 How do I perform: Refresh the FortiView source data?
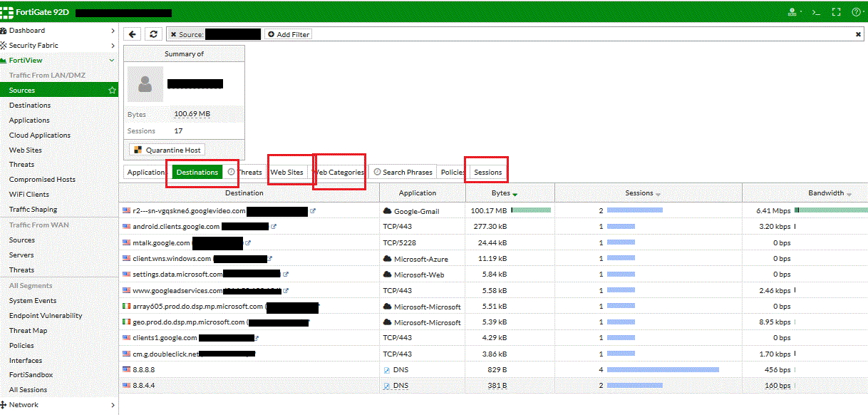pyautogui.click(x=153, y=34)
